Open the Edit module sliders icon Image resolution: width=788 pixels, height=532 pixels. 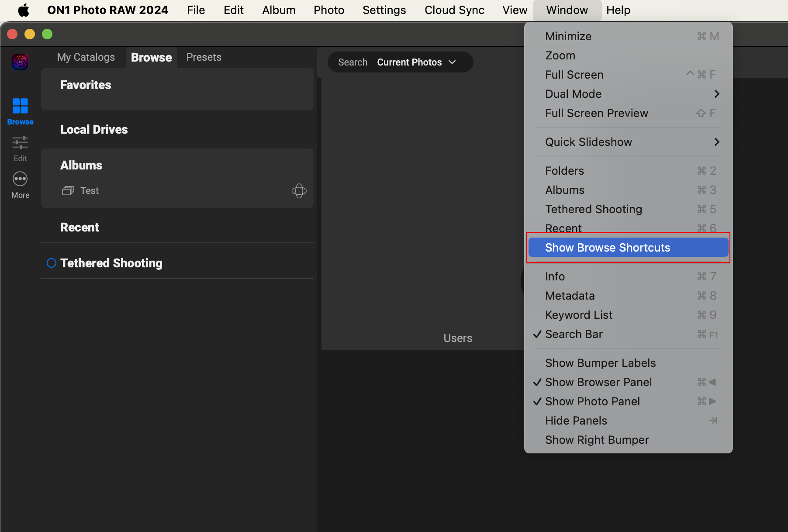(x=20, y=142)
